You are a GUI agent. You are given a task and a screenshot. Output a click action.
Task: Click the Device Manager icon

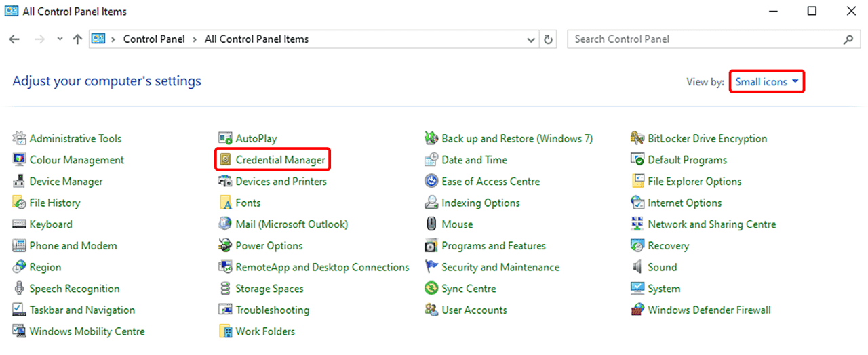pos(19,182)
